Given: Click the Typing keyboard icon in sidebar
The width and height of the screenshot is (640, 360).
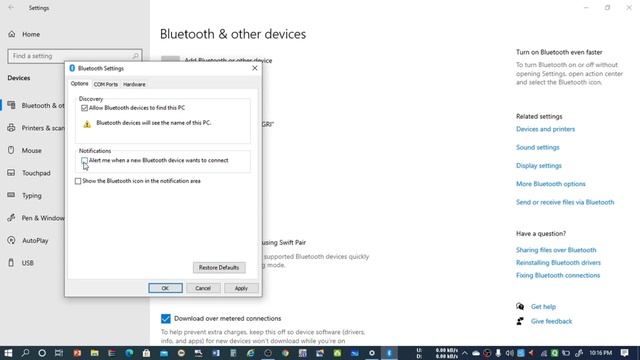Looking at the screenshot, I should coord(11,195).
